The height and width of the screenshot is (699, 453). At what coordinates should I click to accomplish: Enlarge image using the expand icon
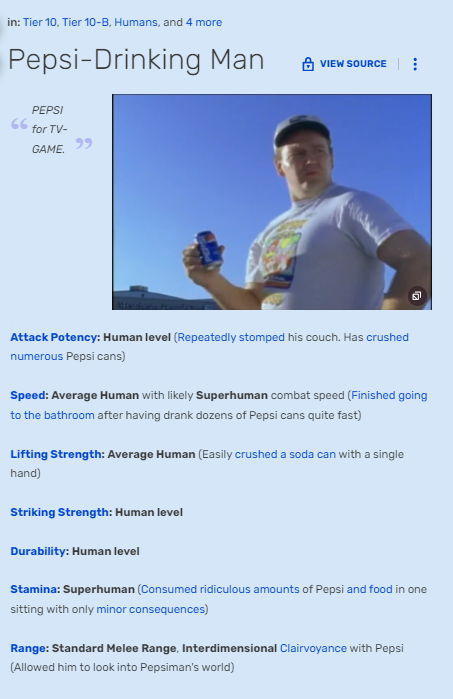tap(417, 296)
